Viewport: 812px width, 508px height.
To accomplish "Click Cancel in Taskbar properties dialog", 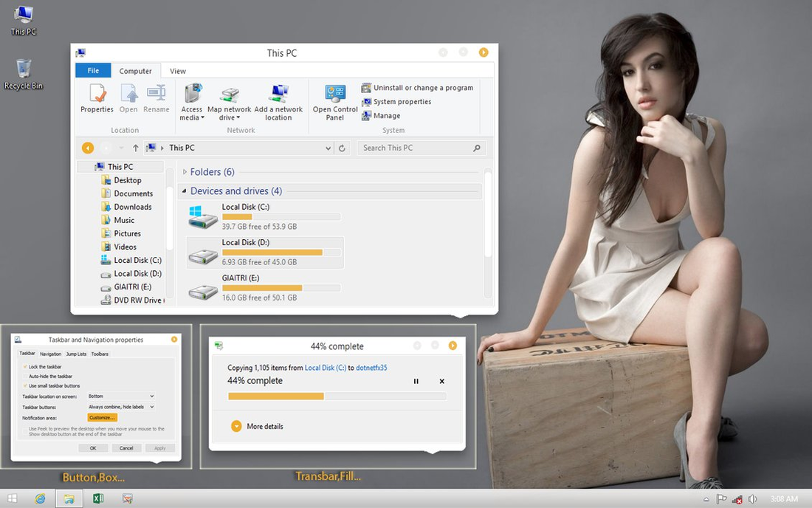I will click(126, 448).
